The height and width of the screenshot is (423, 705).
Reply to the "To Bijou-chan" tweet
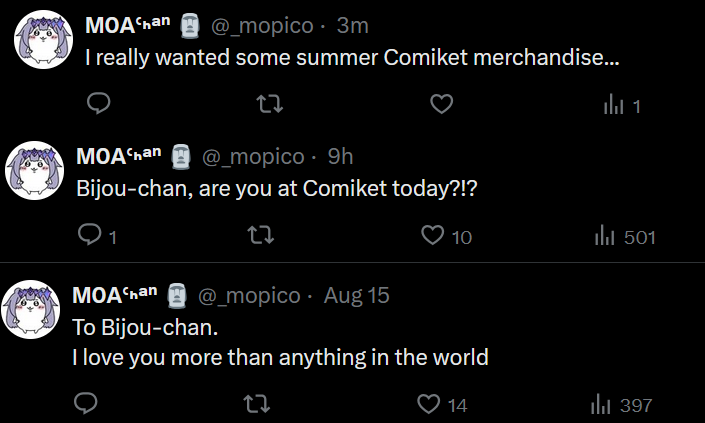click(86, 404)
